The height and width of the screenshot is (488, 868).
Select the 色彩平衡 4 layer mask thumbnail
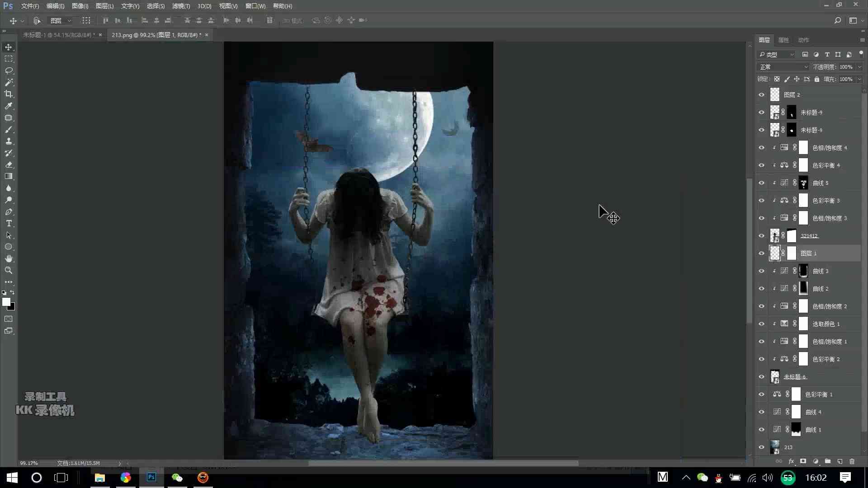click(x=803, y=165)
